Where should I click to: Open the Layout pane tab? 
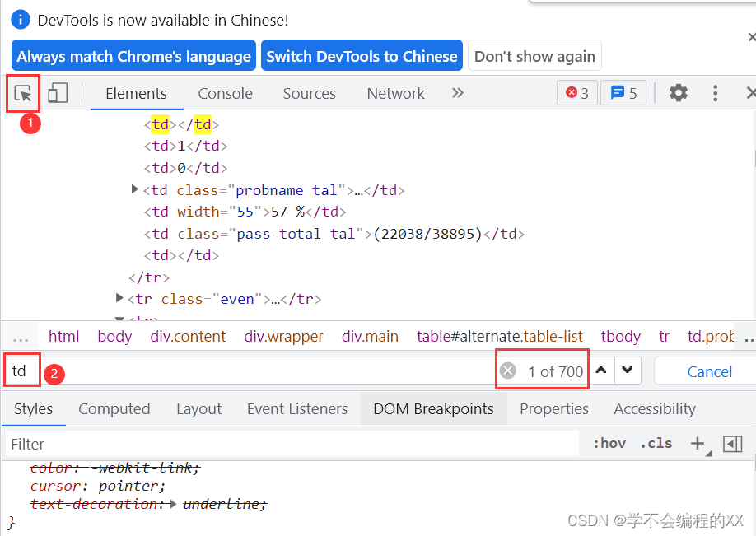pos(198,408)
